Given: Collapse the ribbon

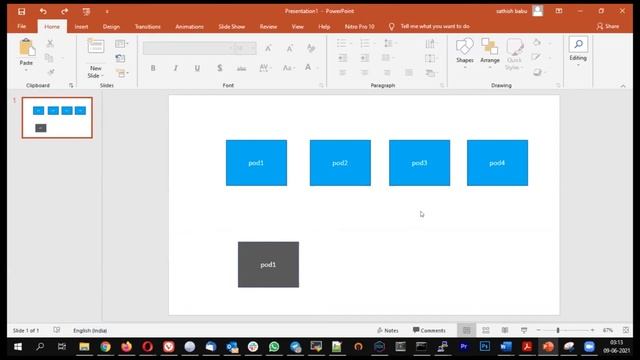Looking at the screenshot, I should pos(623,86).
